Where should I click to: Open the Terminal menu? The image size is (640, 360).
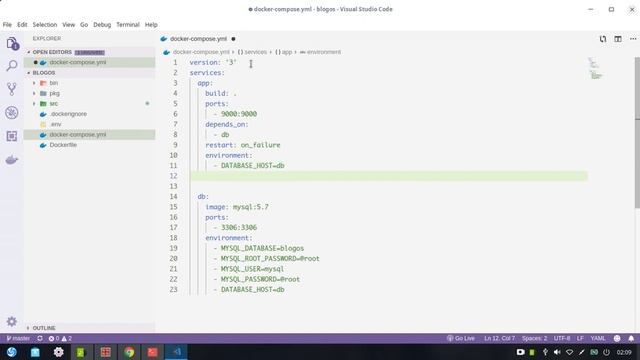pyautogui.click(x=128, y=24)
